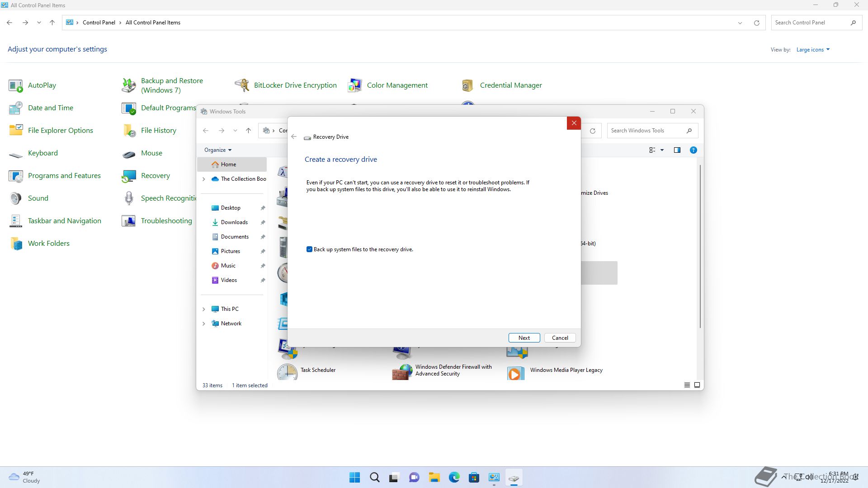
Task: Click Search Windows Tools field
Action: pos(652,131)
